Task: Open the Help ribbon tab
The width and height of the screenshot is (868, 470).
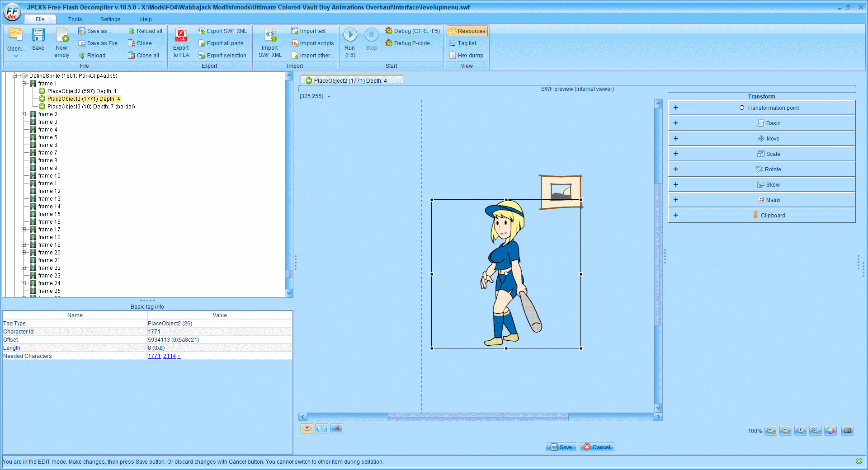Action: point(146,19)
